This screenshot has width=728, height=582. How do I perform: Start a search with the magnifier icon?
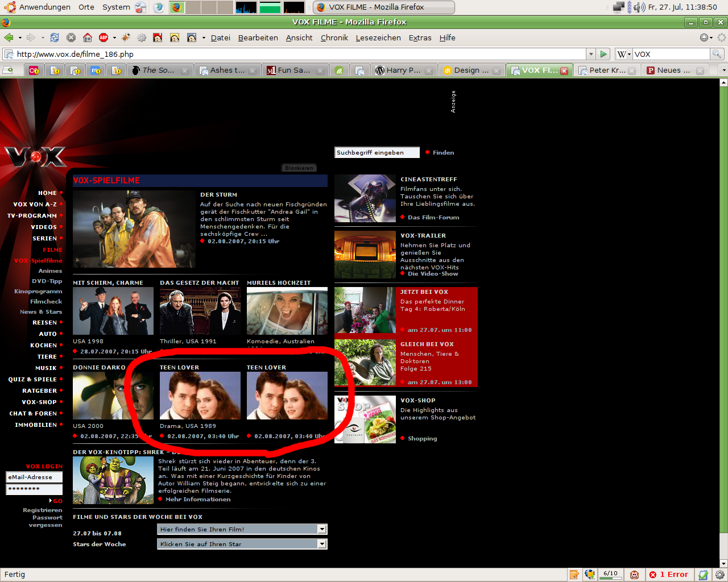click(x=717, y=54)
